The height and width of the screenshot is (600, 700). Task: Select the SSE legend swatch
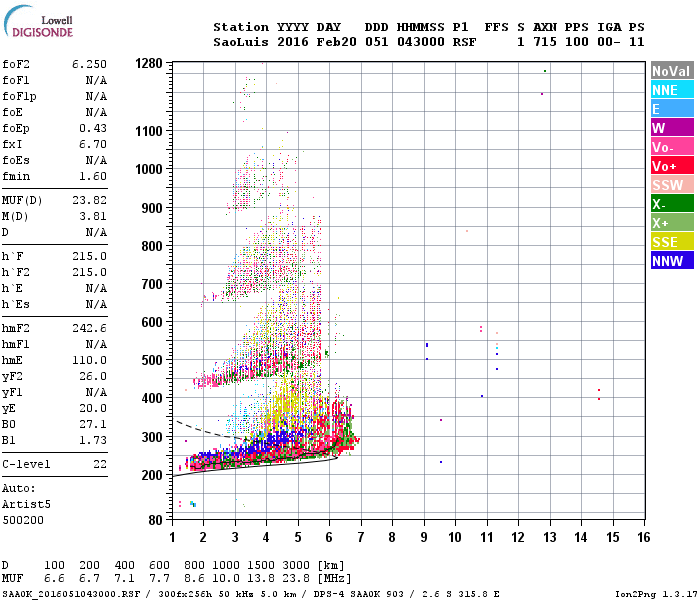pyautogui.click(x=672, y=242)
